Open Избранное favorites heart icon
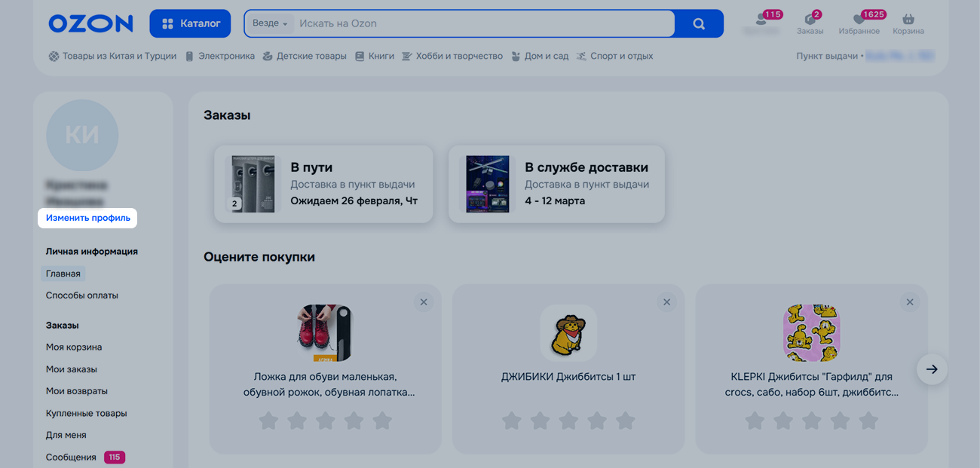This screenshot has width=980, height=468. pyautogui.click(x=859, y=23)
